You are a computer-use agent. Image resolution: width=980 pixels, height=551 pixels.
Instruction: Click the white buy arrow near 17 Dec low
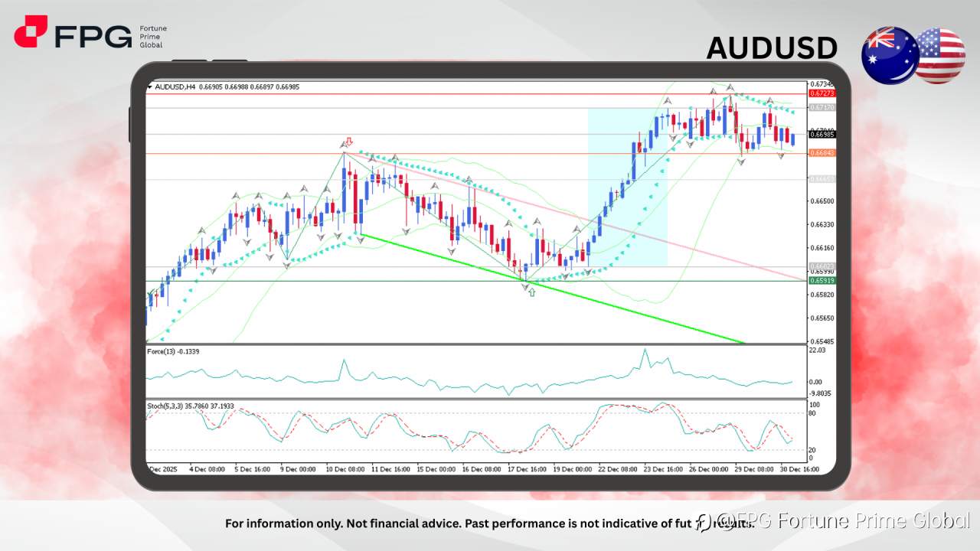pos(532,292)
